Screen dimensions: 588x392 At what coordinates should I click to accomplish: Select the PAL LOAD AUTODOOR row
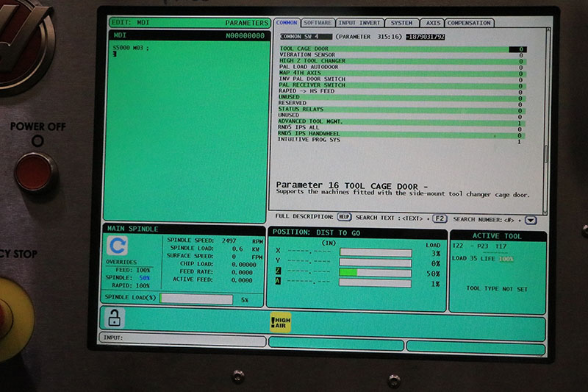(x=402, y=67)
